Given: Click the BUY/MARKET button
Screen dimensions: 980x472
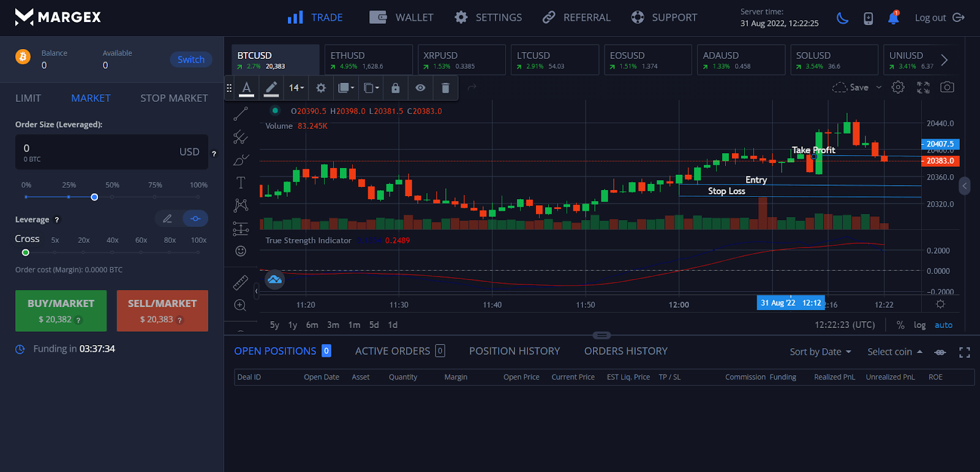Looking at the screenshot, I should click(x=61, y=311).
